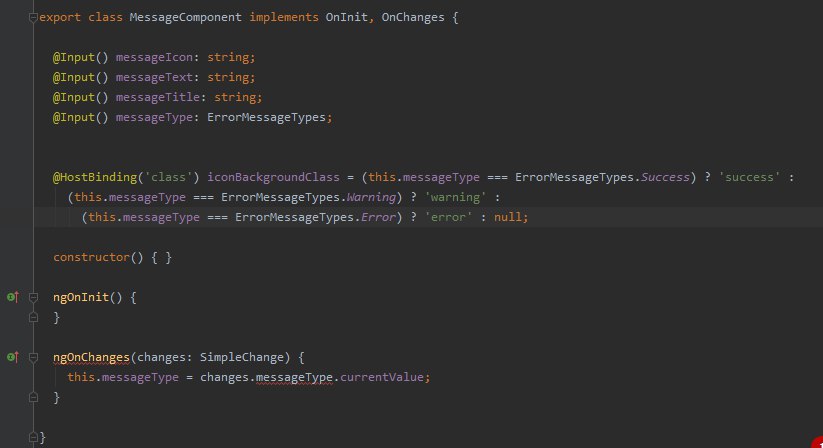Click the 'success' string literal
The height and width of the screenshot is (448, 823).
coord(749,177)
